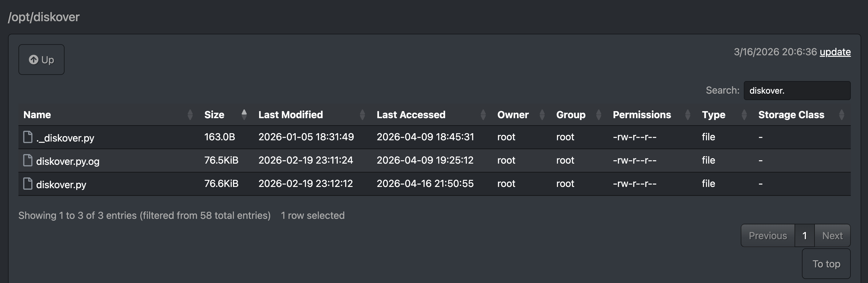Click the Last Modified header text
Image resolution: width=868 pixels, height=283 pixels.
pyautogui.click(x=290, y=115)
